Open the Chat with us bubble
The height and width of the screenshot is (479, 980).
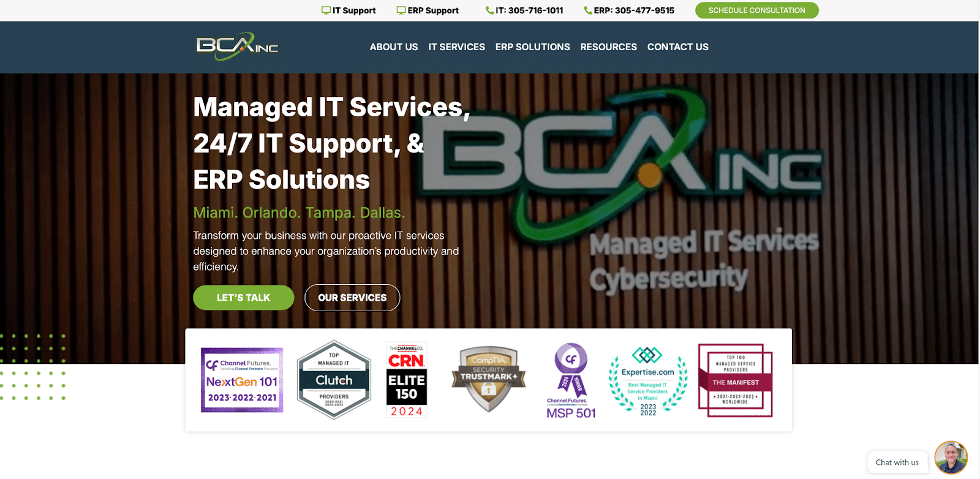897,462
